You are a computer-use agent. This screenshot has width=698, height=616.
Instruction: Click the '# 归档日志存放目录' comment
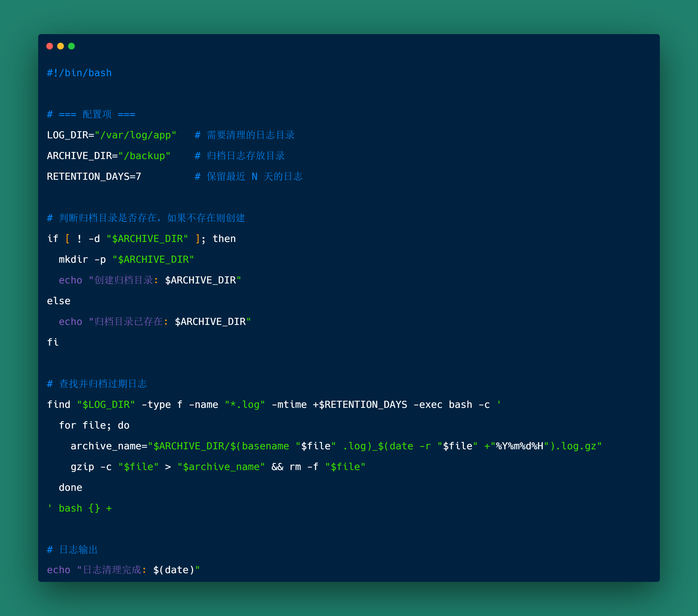240,156
